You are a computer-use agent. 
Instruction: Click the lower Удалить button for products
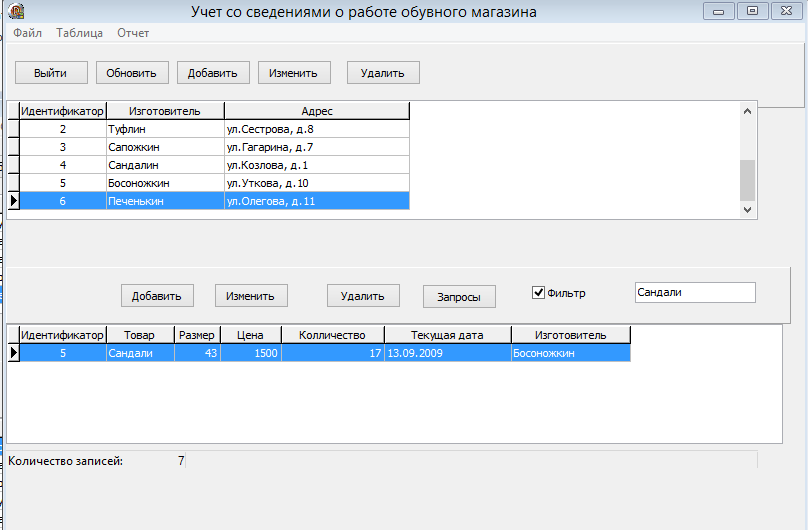(363, 296)
